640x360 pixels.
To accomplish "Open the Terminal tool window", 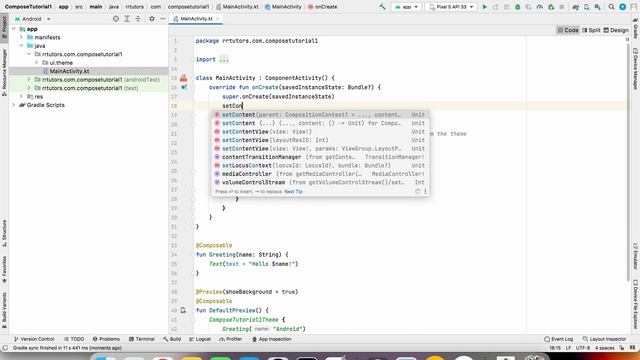I will point(142,339).
